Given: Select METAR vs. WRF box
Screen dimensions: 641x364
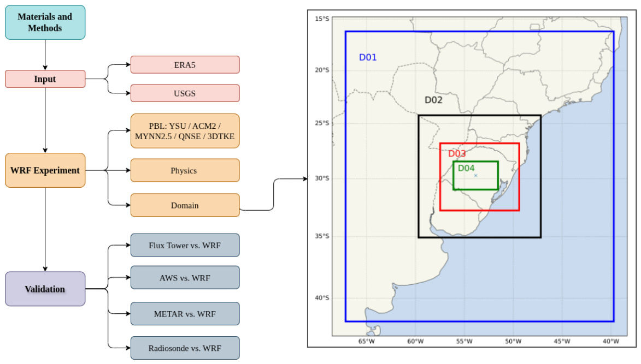Looking at the screenshot, I should 185,314.
